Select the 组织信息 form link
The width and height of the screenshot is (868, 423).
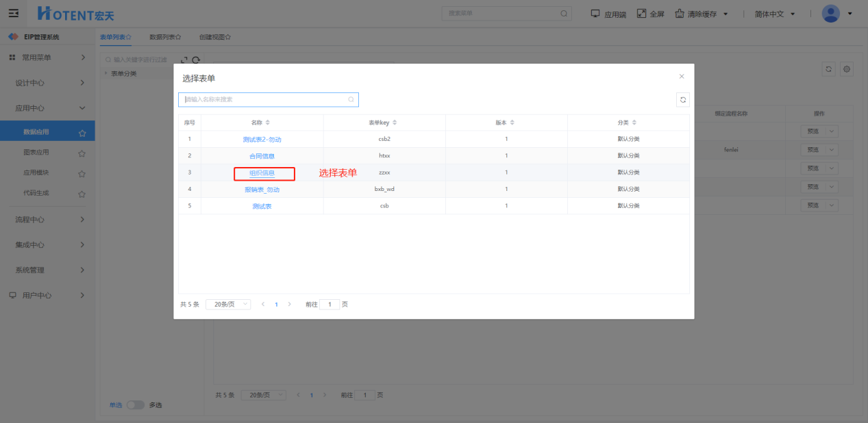coord(262,173)
